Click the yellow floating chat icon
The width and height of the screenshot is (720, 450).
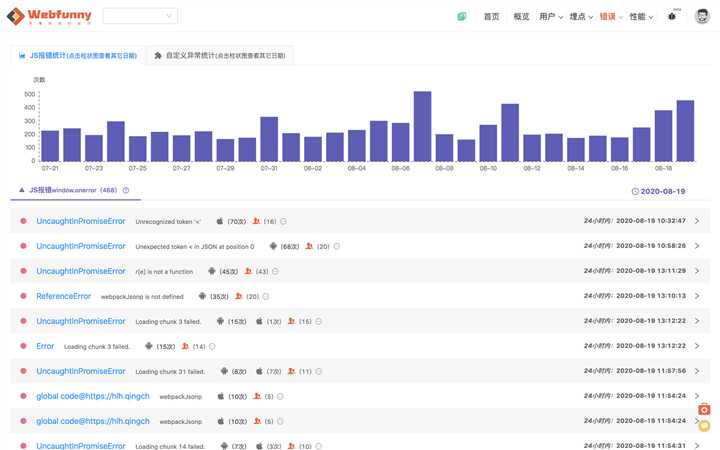pyautogui.click(x=704, y=426)
